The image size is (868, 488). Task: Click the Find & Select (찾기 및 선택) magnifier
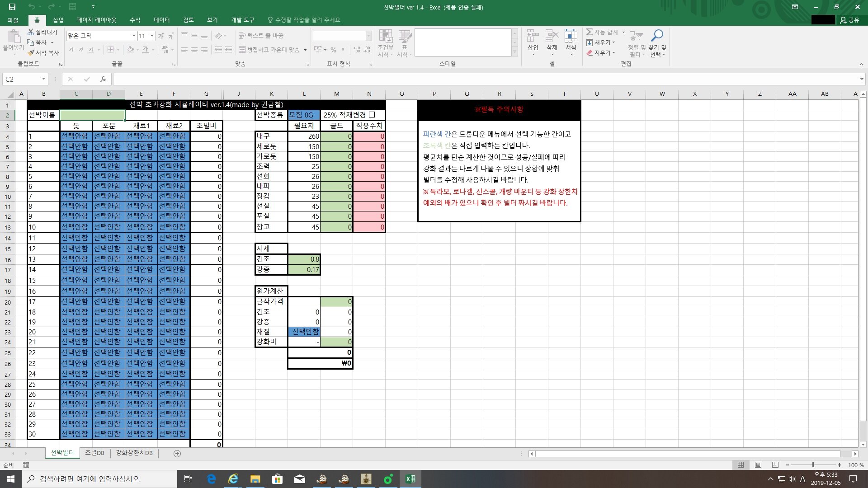coord(657,36)
